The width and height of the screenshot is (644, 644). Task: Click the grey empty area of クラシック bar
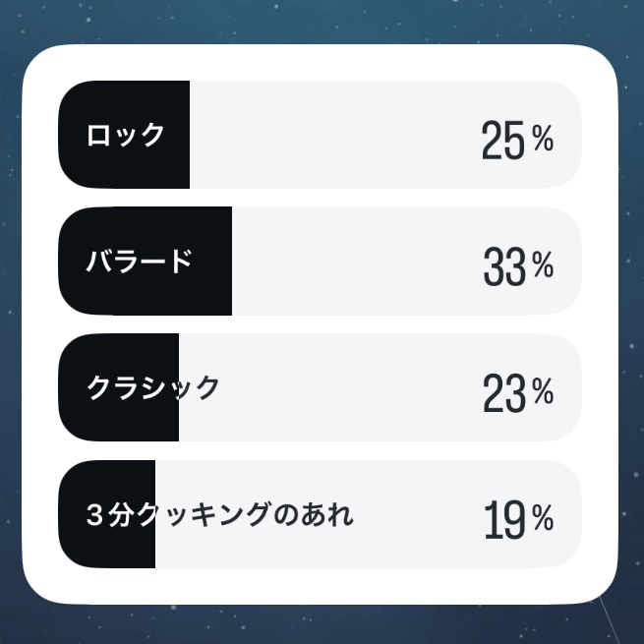click(x=328, y=387)
